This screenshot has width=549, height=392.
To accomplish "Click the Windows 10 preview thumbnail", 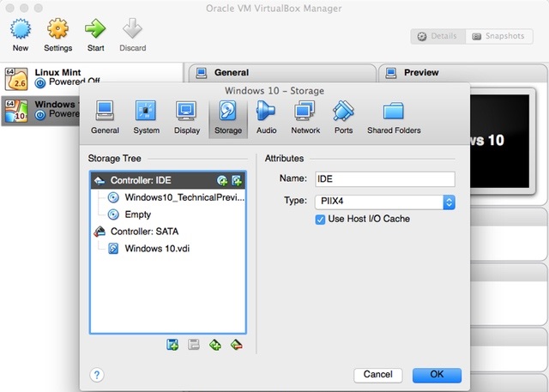I will click(499, 141).
